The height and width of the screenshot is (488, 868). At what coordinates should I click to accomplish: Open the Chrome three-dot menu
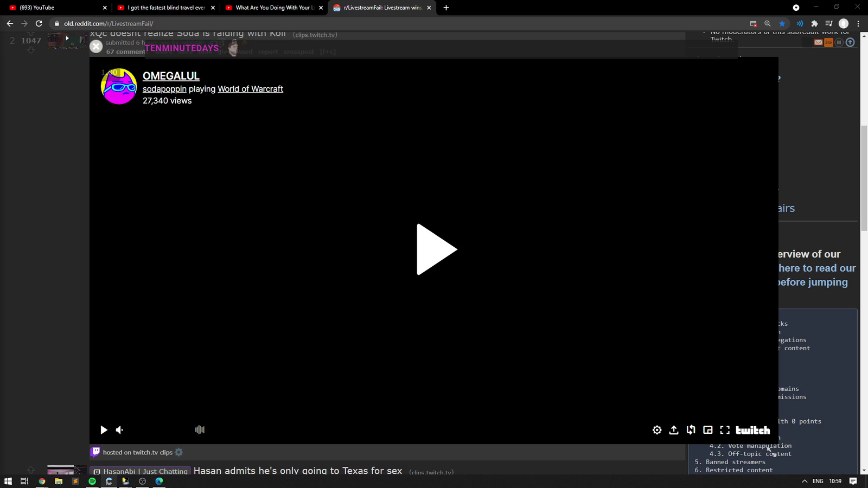point(858,23)
